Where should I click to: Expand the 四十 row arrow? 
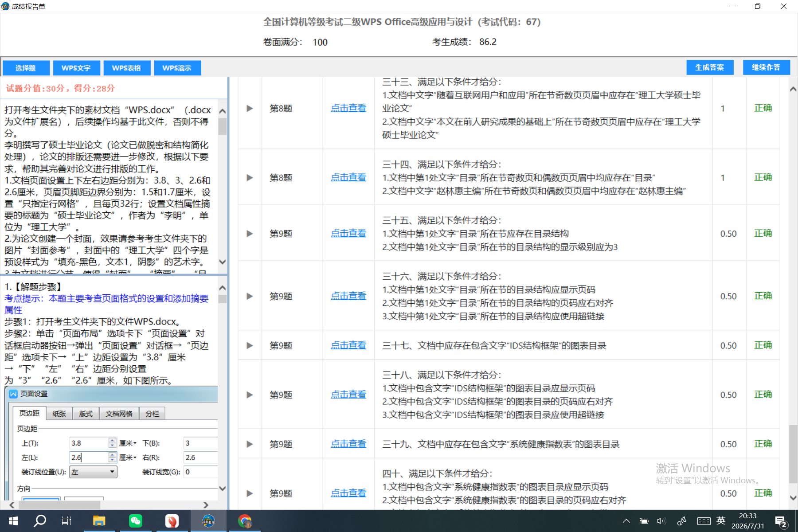[250, 493]
